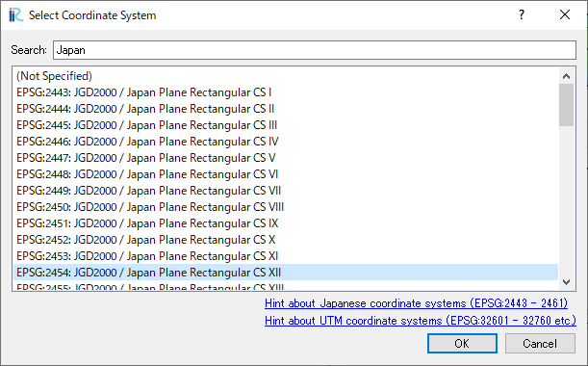
Task: Select EPSG:2451 Japan Plane Rectangular CS IX
Action: click(x=286, y=223)
